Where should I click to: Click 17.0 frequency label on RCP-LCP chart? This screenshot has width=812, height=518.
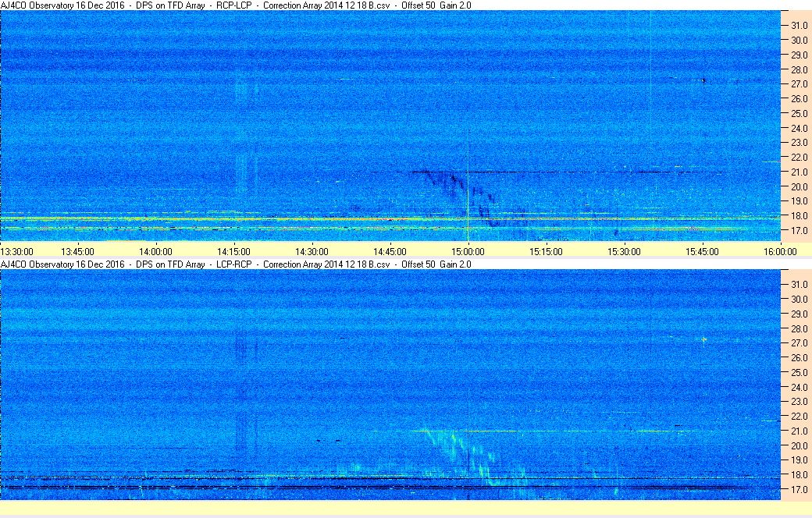799,230
